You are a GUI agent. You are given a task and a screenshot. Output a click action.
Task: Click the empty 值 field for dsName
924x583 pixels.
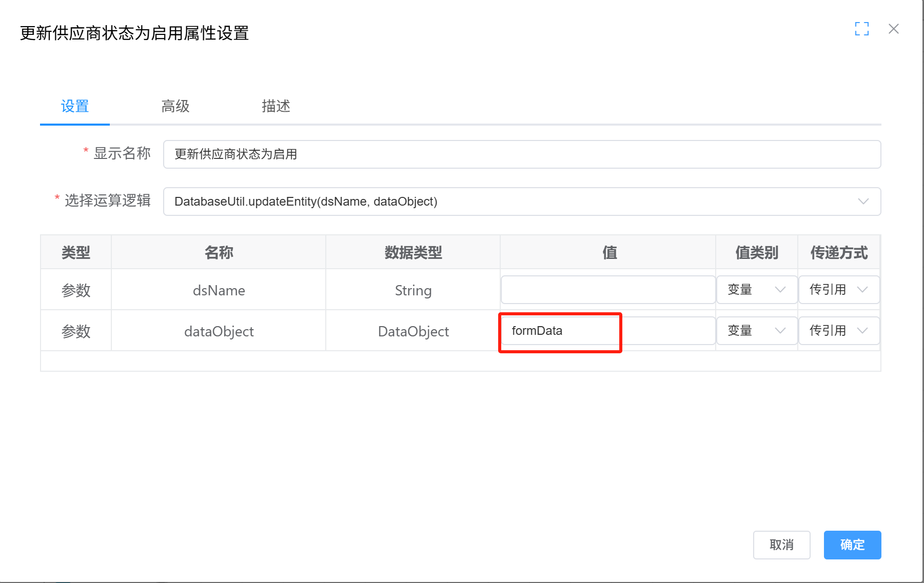(607, 289)
